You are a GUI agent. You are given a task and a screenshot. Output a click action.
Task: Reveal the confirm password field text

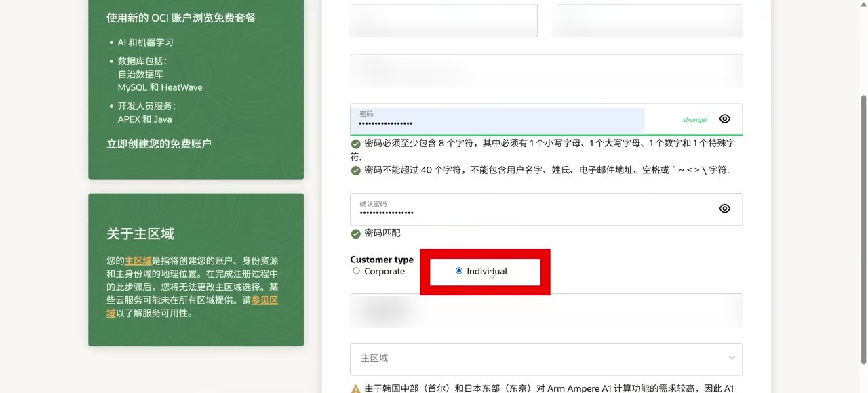(x=724, y=209)
